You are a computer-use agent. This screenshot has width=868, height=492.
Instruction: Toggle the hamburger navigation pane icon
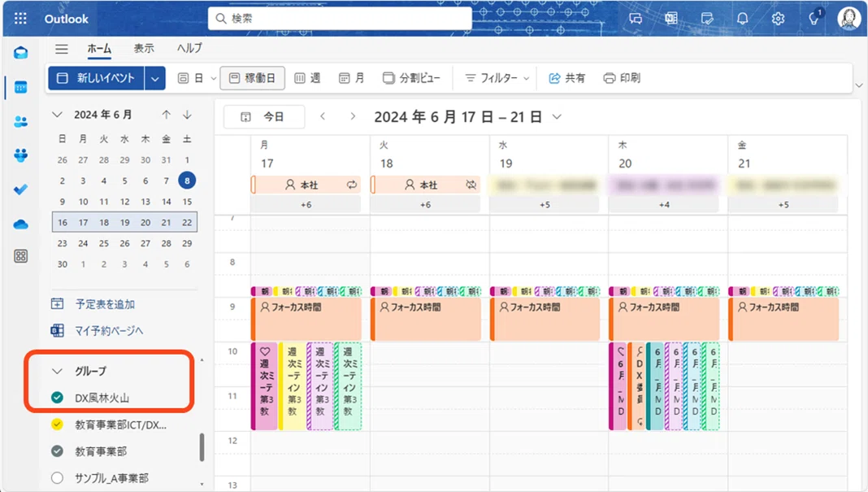click(x=62, y=49)
